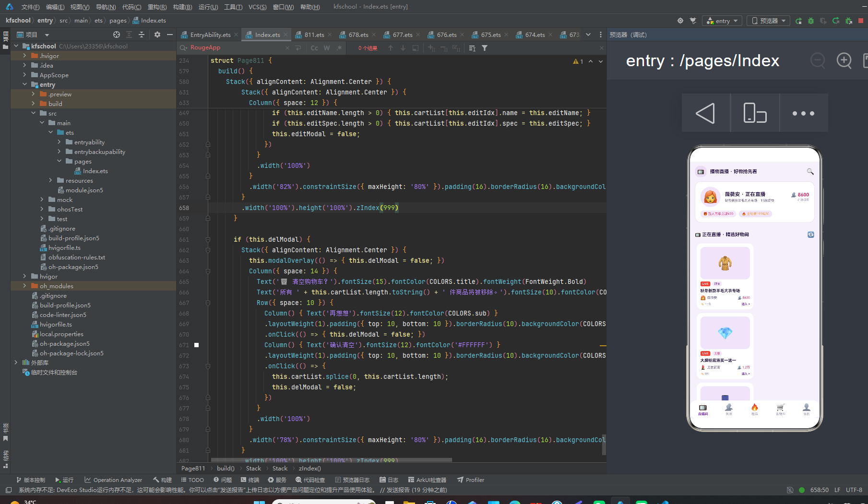Click the Windows Start button on taskbar
This screenshot has height=504, width=868.
[x=259, y=502]
